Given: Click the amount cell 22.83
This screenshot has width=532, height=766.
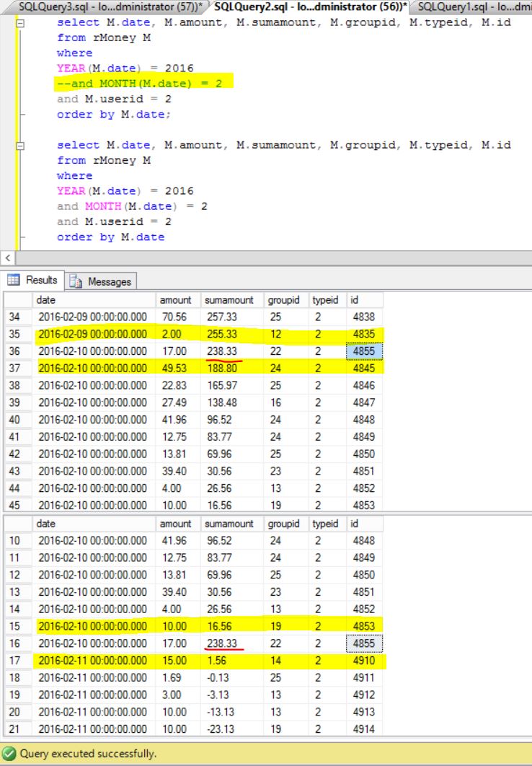Looking at the screenshot, I should click(x=178, y=385).
